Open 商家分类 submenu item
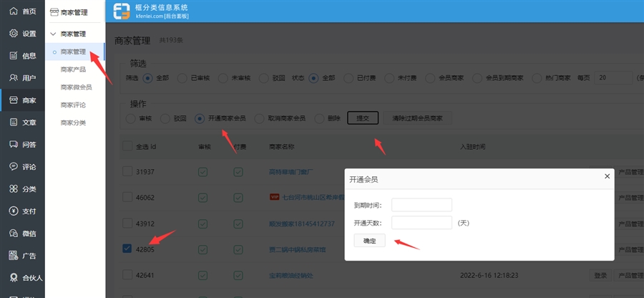This screenshot has height=298, width=644. [73, 122]
